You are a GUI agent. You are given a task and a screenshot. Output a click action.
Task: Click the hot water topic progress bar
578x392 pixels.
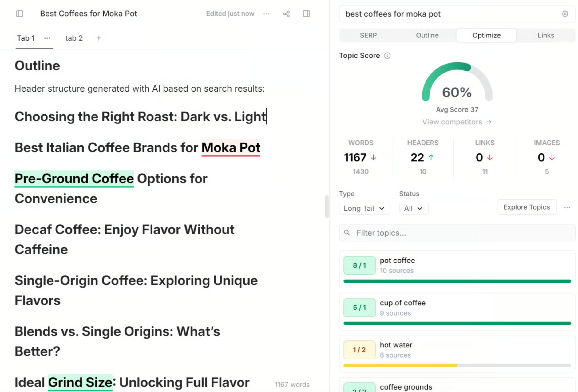(x=457, y=365)
